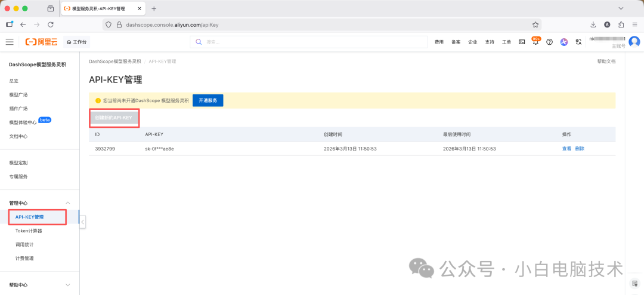Expand the list all tabs chevron
The image size is (644, 295).
pos(621,8)
